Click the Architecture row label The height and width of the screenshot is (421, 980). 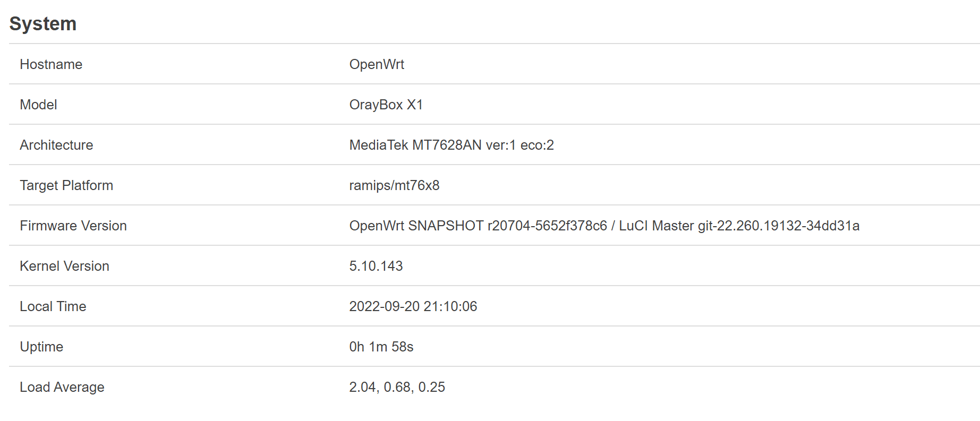click(x=56, y=145)
